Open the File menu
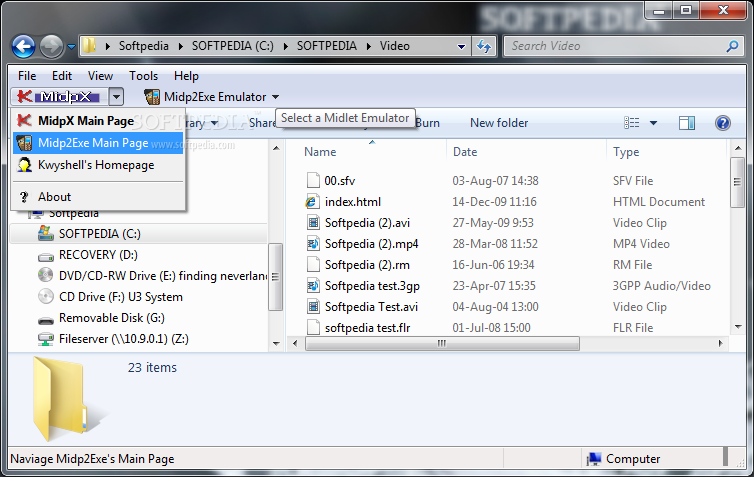Image resolution: width=754 pixels, height=477 pixels. pyautogui.click(x=27, y=76)
